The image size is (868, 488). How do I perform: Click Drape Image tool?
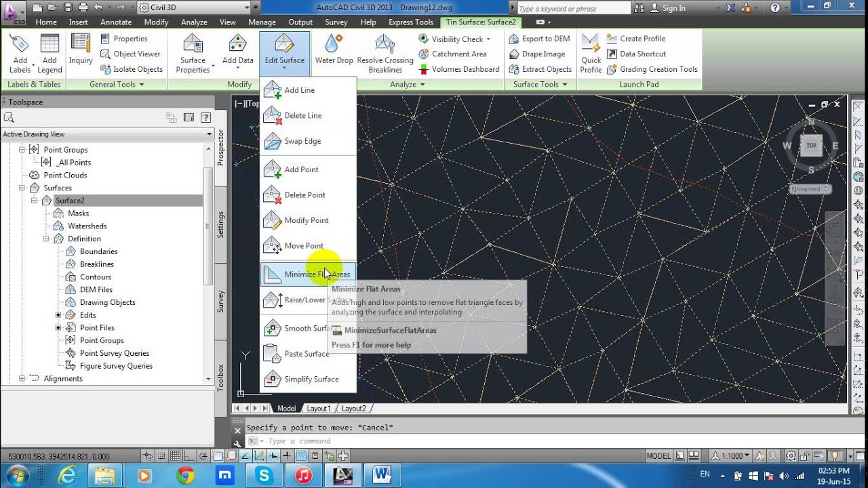pos(536,54)
